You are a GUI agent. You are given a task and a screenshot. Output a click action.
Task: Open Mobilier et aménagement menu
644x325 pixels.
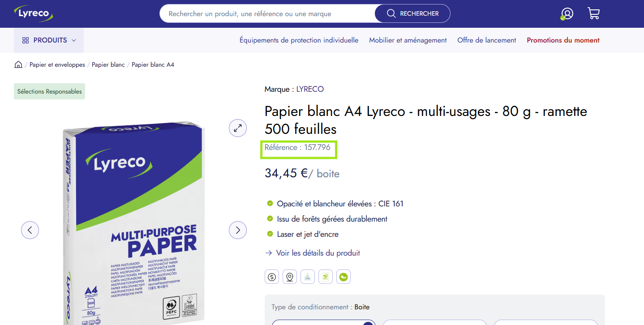[408, 40]
